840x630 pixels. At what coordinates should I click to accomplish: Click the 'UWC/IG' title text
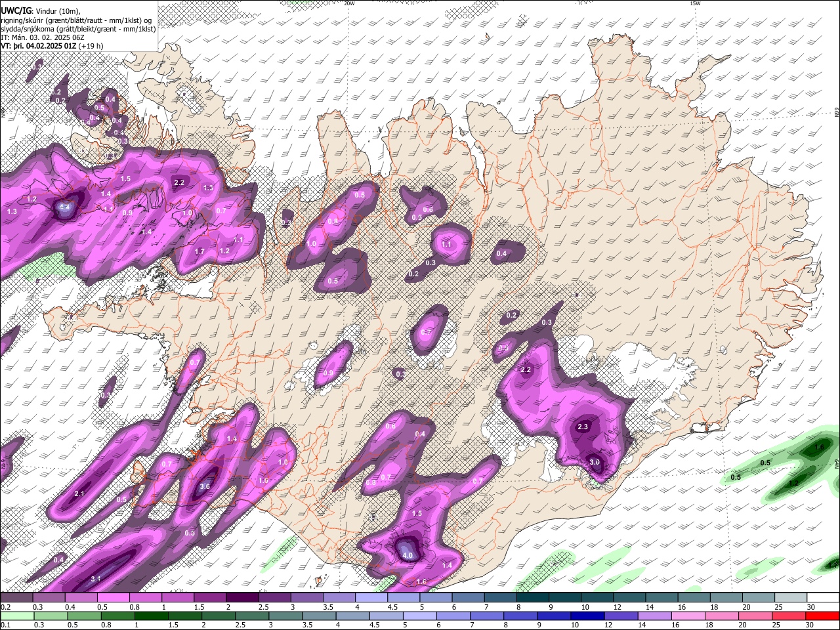click(16, 10)
